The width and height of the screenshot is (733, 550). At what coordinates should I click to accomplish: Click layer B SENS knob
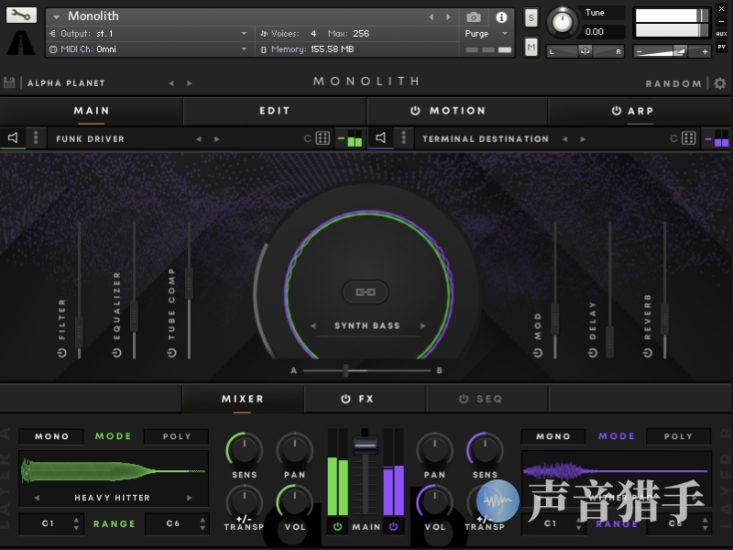(485, 450)
